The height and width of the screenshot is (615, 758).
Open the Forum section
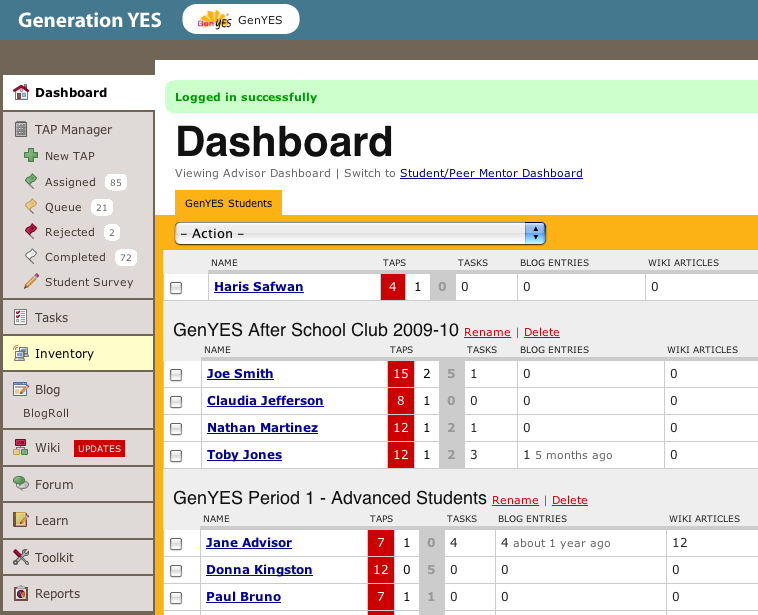[78, 484]
